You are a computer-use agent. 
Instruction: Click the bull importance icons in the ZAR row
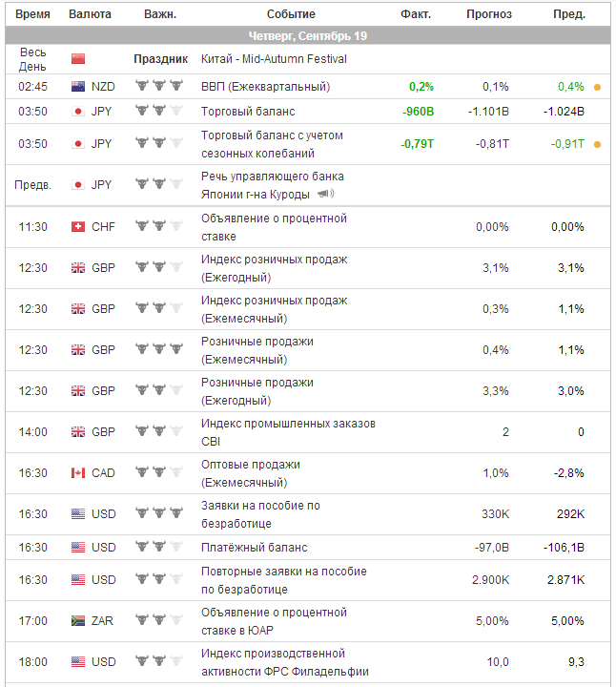159,621
